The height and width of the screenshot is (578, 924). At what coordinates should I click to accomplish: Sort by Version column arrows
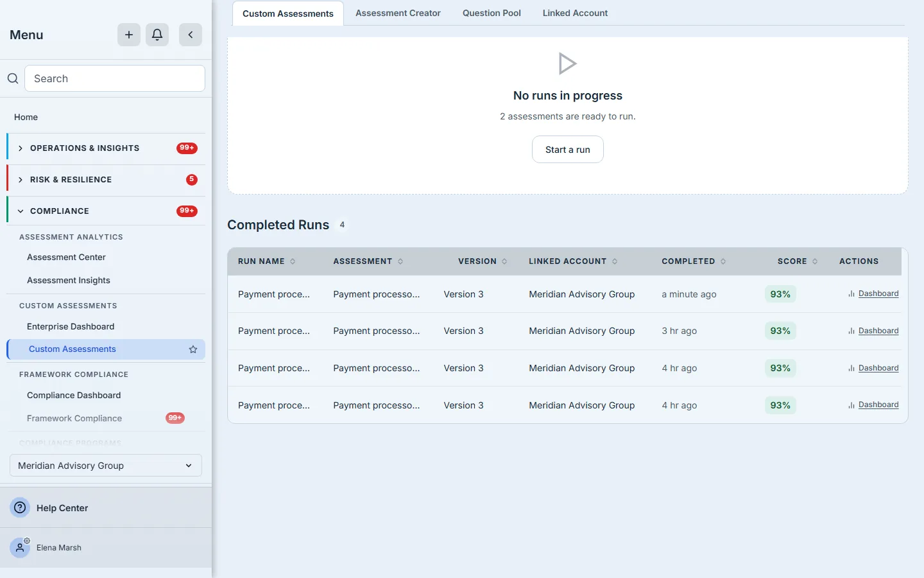pyautogui.click(x=504, y=261)
